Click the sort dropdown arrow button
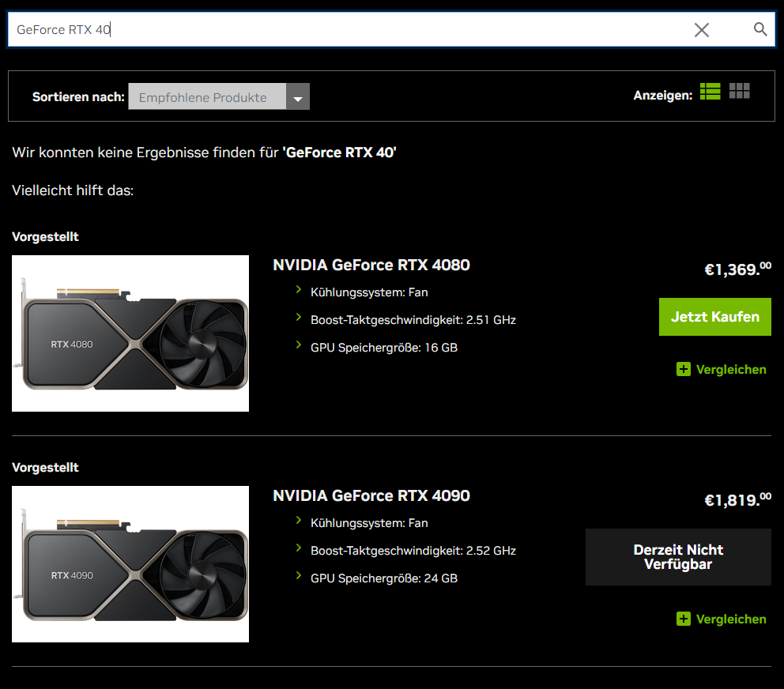Viewport: 784px width, 689px height. click(x=298, y=96)
